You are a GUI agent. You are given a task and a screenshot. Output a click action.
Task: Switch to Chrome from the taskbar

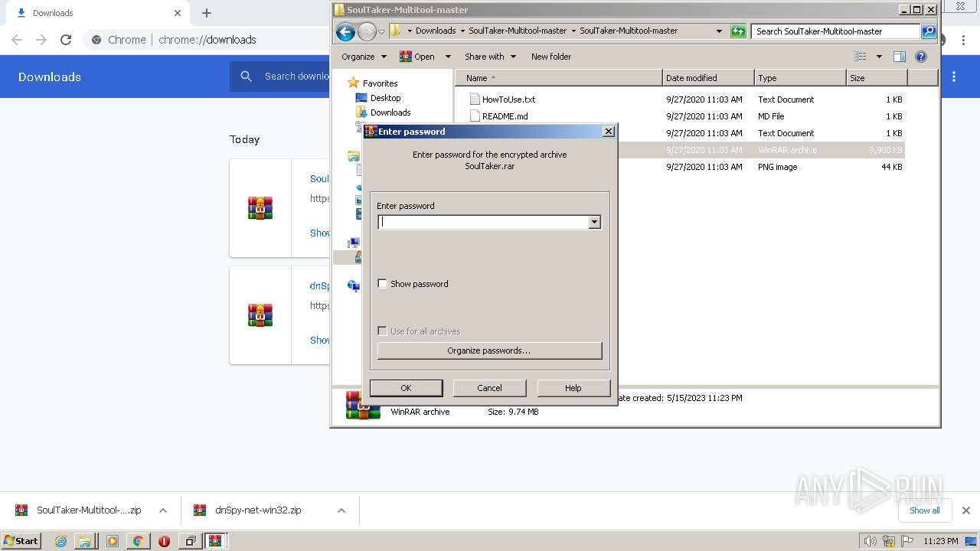click(138, 541)
